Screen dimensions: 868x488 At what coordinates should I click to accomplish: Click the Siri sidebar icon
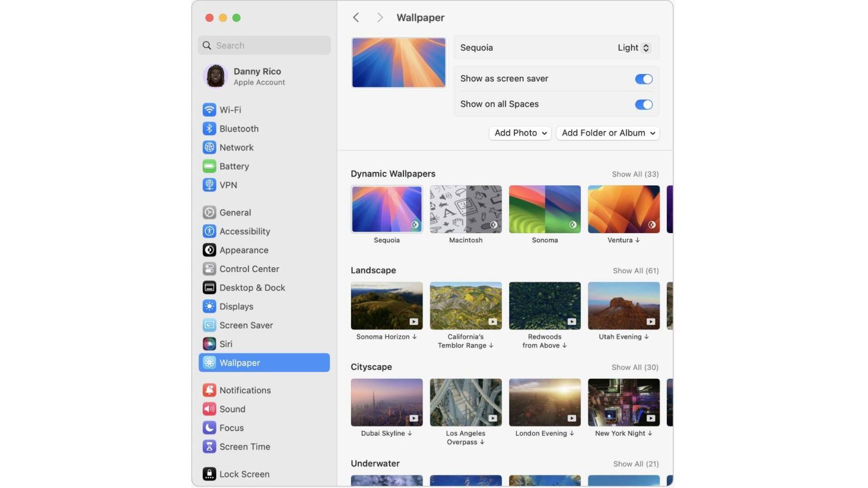click(209, 344)
